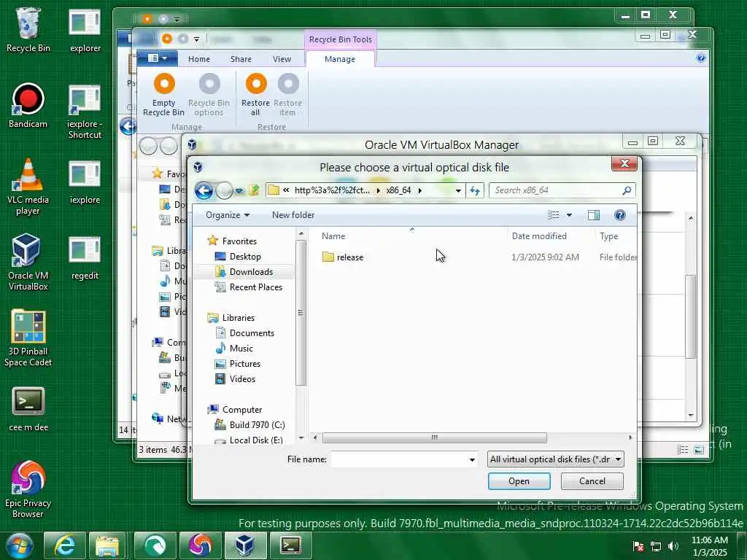Viewport: 747px width, 560px height.
Task: Open the Recycle Bin desktop icon
Action: [x=28, y=29]
